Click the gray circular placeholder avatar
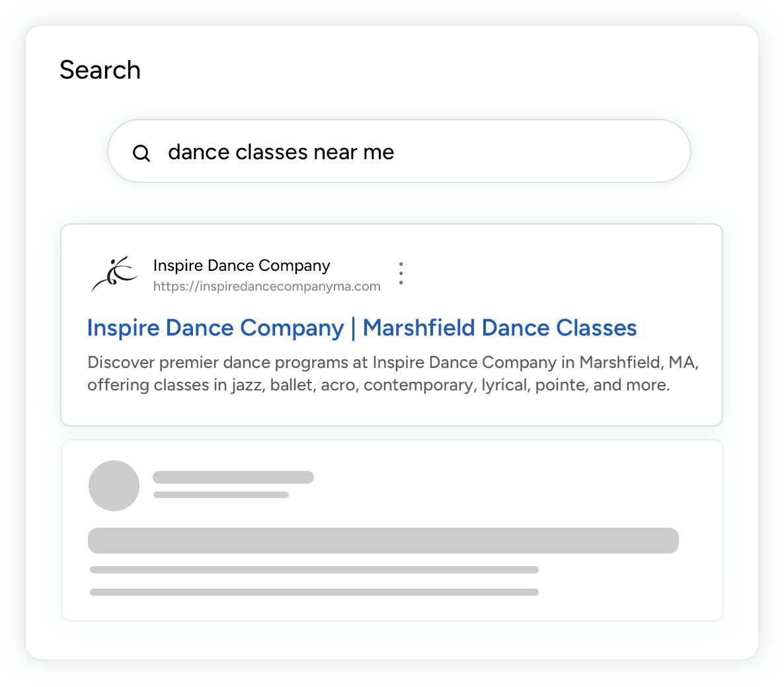 114,486
